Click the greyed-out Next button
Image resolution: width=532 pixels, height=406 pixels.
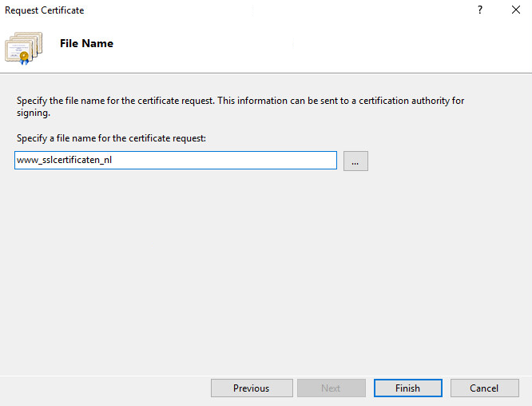331,388
